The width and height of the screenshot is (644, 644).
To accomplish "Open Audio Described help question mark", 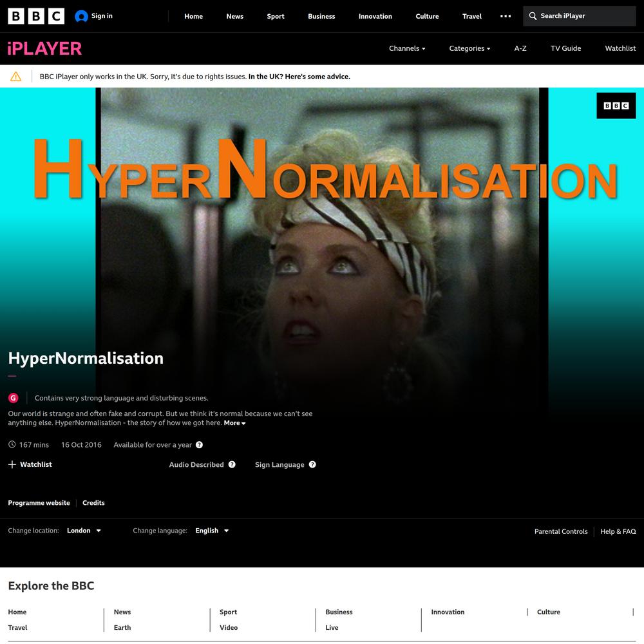I will click(232, 464).
